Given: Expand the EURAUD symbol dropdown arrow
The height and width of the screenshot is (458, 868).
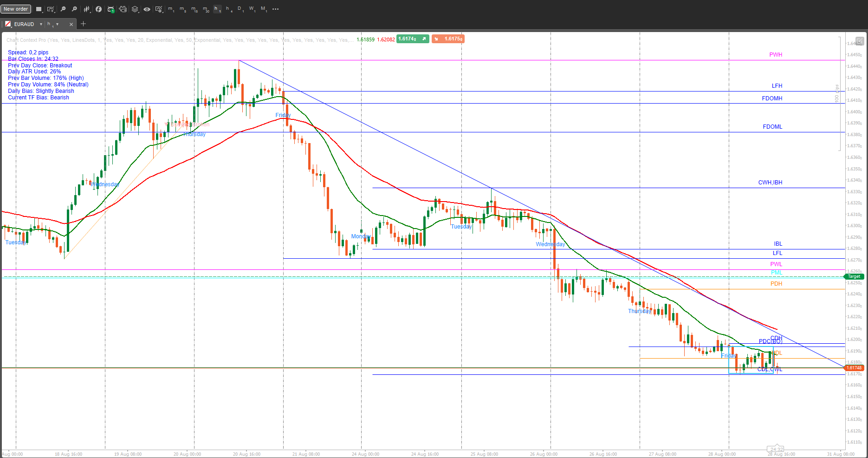Looking at the screenshot, I should click(41, 24).
